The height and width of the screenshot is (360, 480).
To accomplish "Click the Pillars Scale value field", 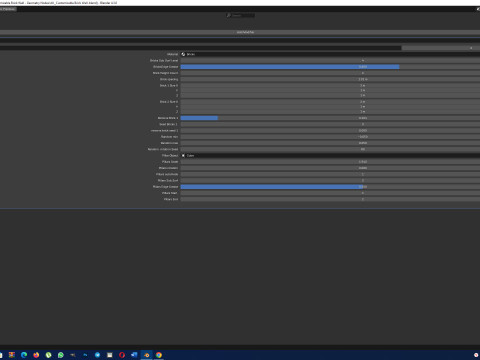I will point(330,162).
